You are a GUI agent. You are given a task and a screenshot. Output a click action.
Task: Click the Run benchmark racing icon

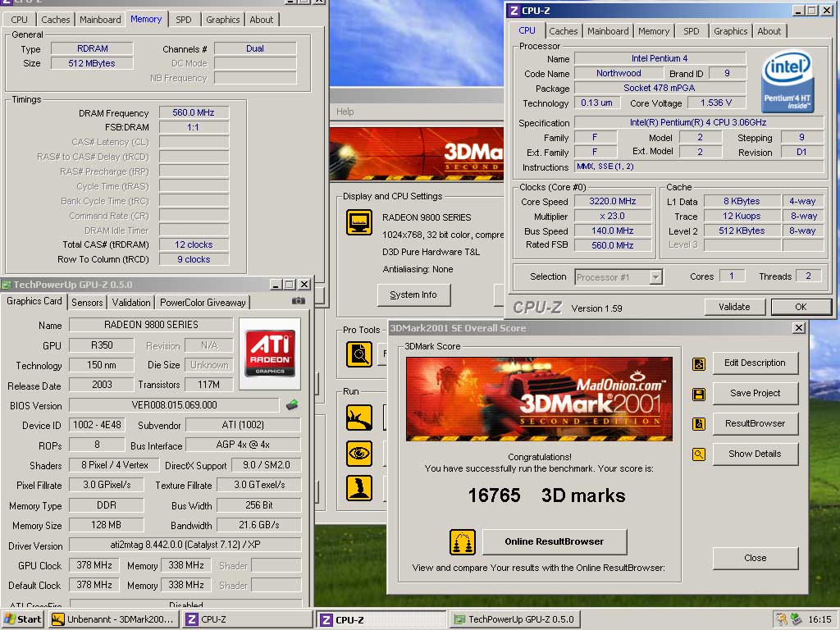359,418
